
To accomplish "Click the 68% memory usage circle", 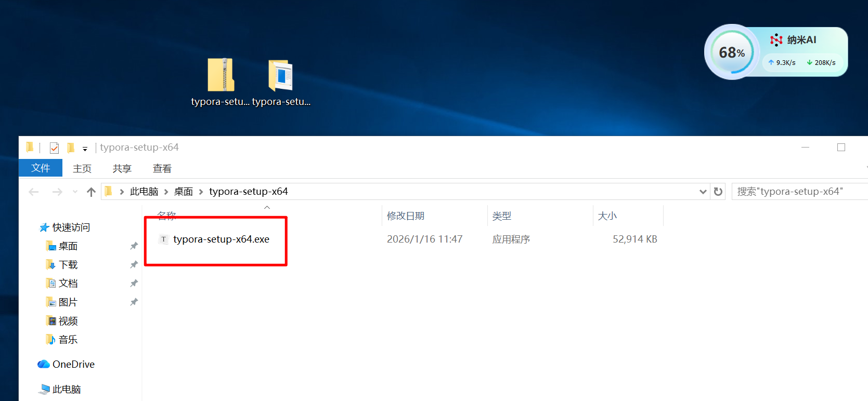I will 732,52.
